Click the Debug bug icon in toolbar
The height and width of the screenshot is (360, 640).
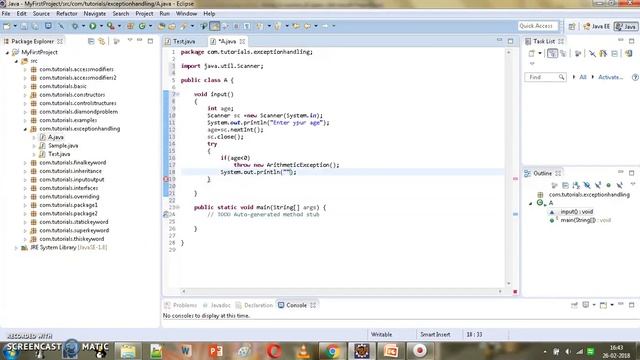click(75, 26)
